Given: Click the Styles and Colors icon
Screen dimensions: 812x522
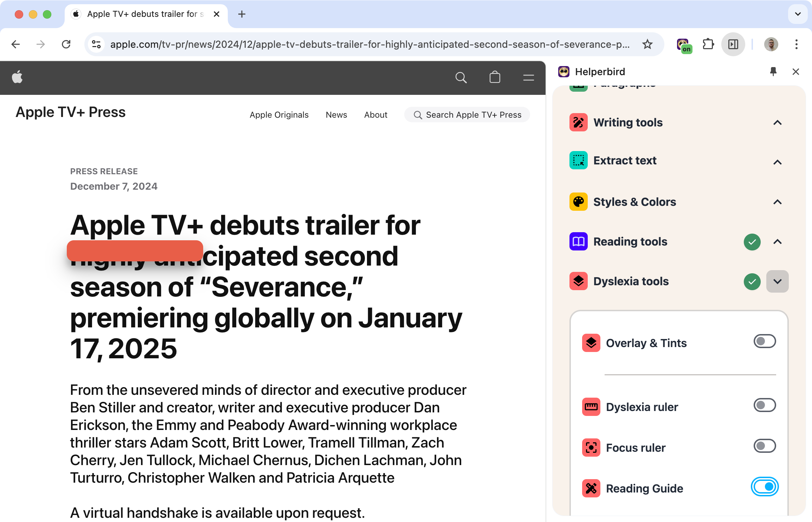Looking at the screenshot, I should (x=578, y=202).
